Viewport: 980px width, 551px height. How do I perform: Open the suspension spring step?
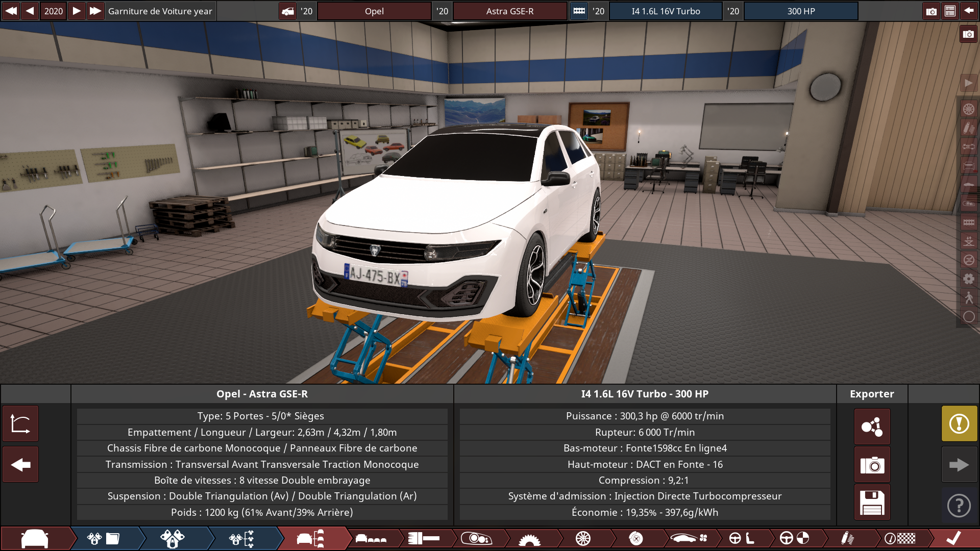[x=847, y=539]
